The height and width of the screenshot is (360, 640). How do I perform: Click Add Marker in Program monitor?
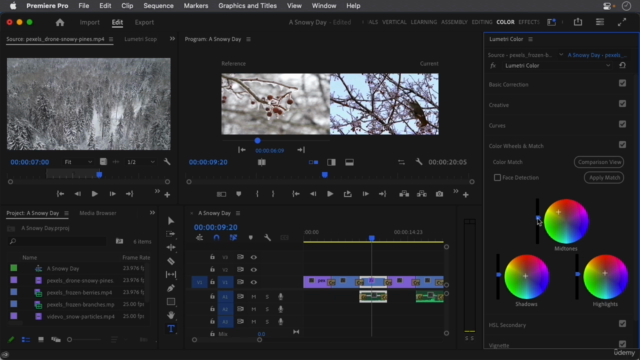pyautogui.click(x=239, y=194)
